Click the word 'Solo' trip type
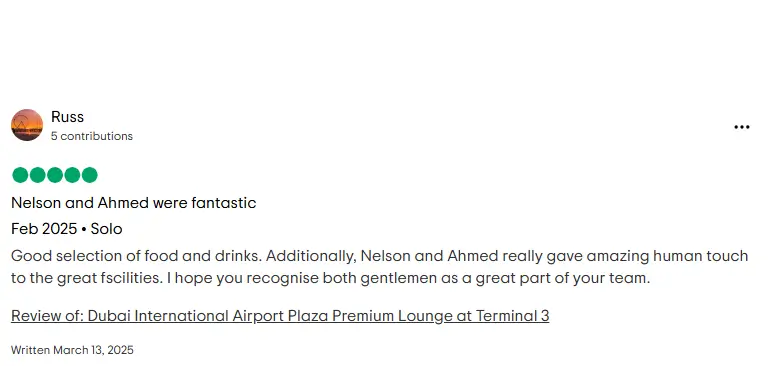The image size is (773, 366). point(106,229)
